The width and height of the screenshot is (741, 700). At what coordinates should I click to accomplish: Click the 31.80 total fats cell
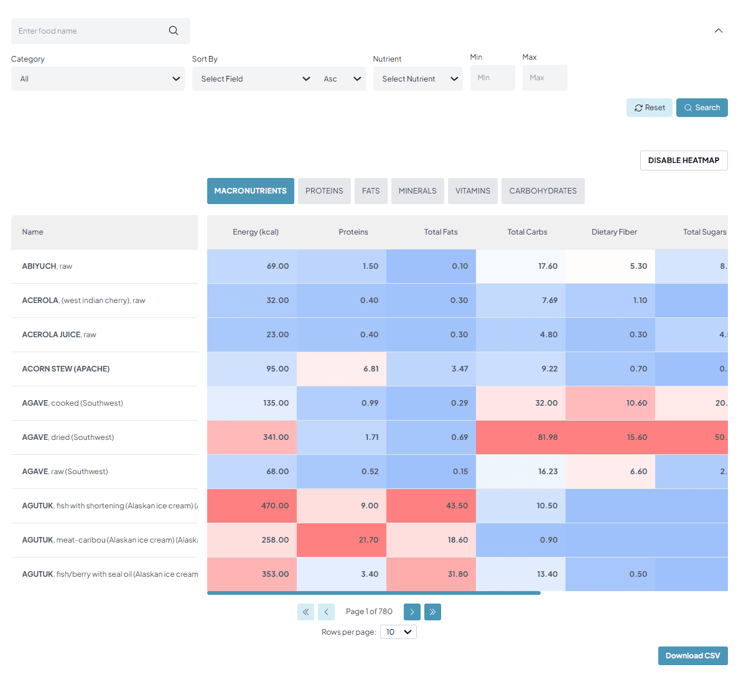point(431,574)
